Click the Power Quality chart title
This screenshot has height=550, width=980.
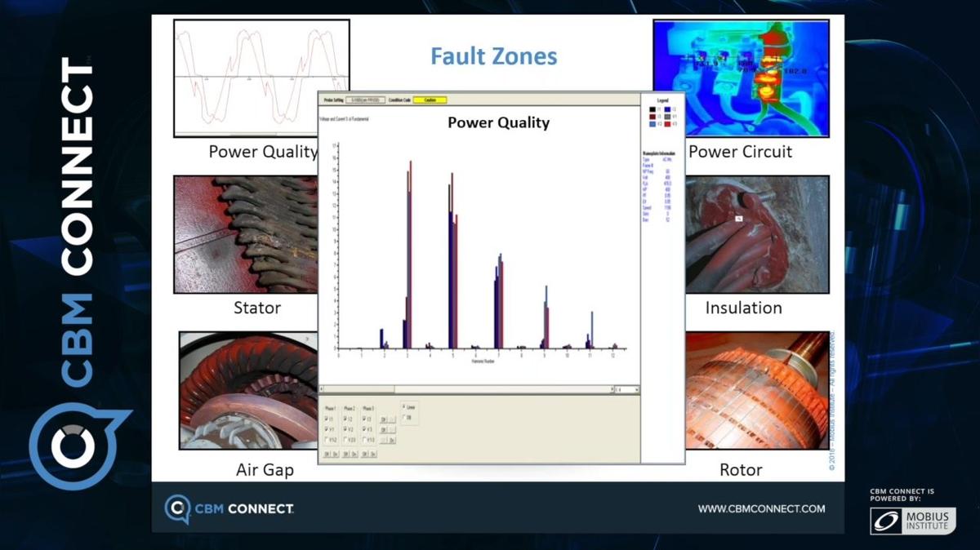pyautogui.click(x=498, y=123)
